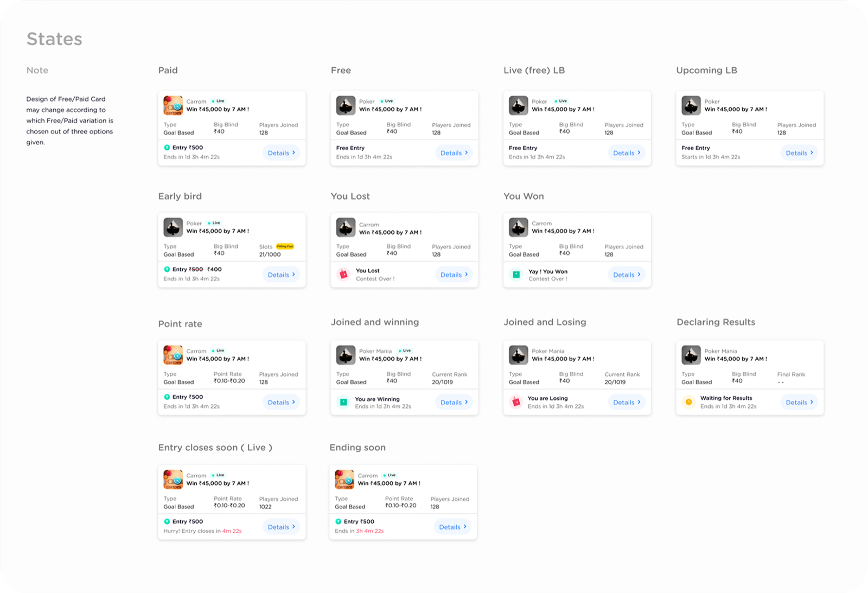This screenshot has width=868, height=593.
Task: Click the yellow Waiting for Results icon
Action: 689,402
